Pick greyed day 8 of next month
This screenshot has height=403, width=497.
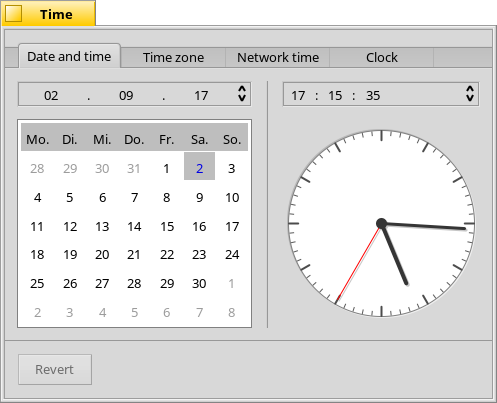[232, 313]
